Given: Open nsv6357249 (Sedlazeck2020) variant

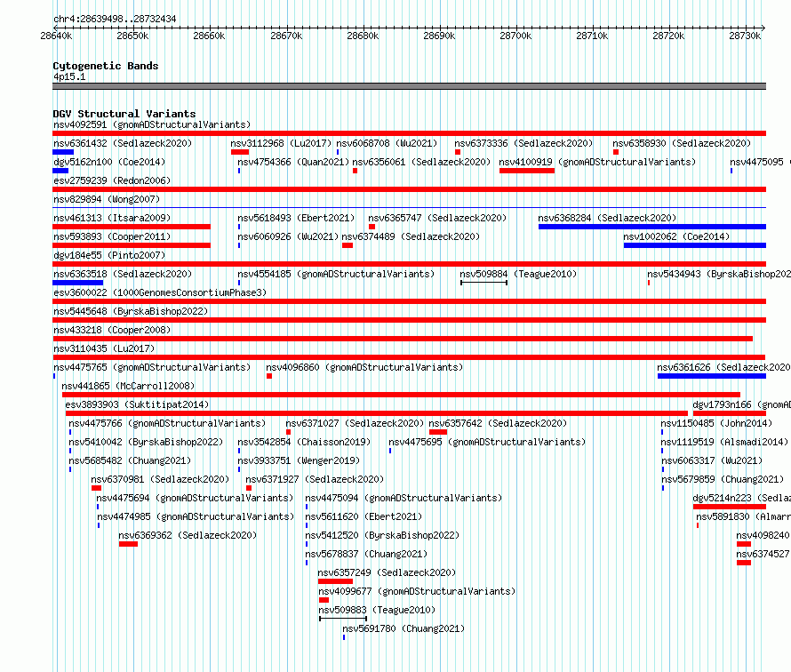Looking at the screenshot, I should (x=387, y=572).
